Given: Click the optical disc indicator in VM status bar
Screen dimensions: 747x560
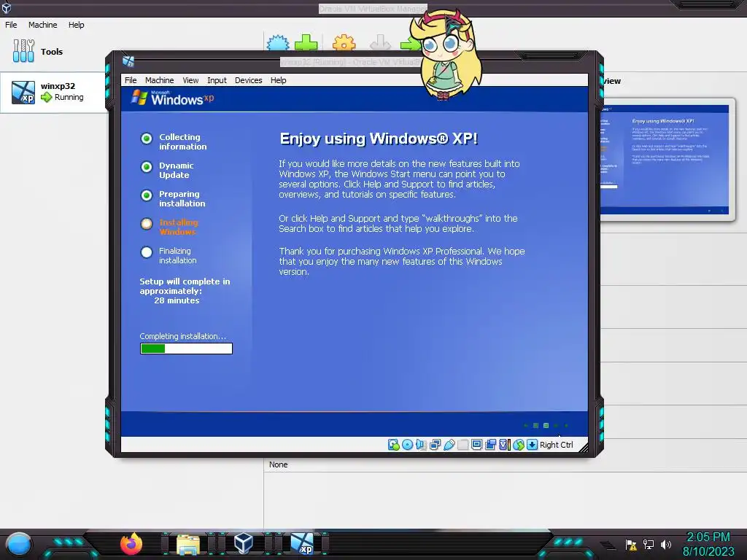Looking at the screenshot, I should tap(407, 445).
